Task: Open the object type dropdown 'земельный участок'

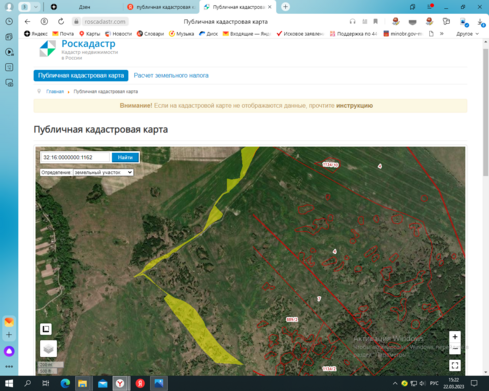Action: [103, 172]
